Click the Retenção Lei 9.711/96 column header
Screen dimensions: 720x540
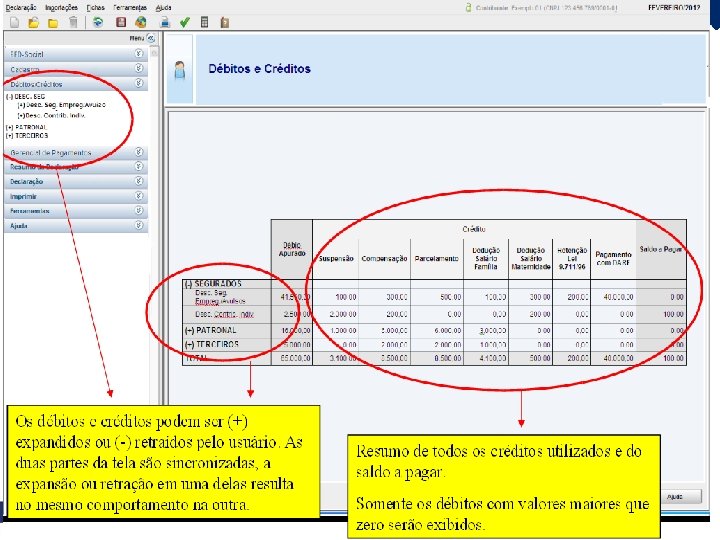(572, 259)
